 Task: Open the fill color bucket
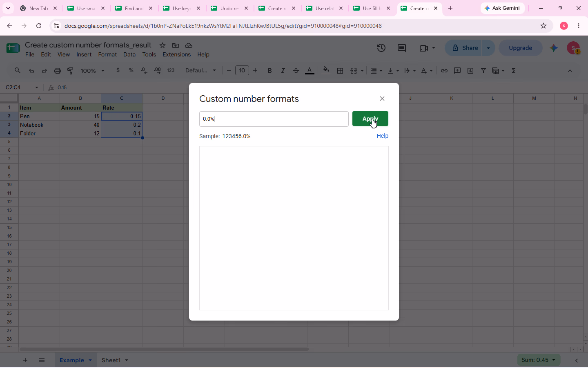click(326, 70)
